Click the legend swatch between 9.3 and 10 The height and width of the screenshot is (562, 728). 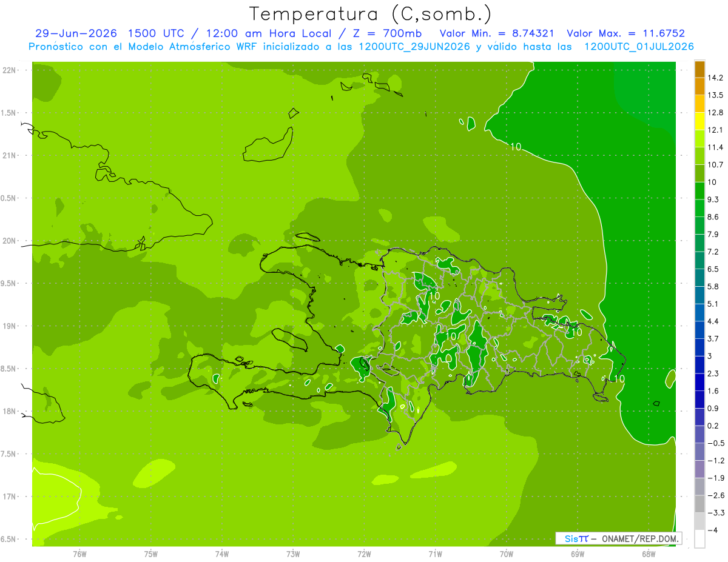(699, 190)
